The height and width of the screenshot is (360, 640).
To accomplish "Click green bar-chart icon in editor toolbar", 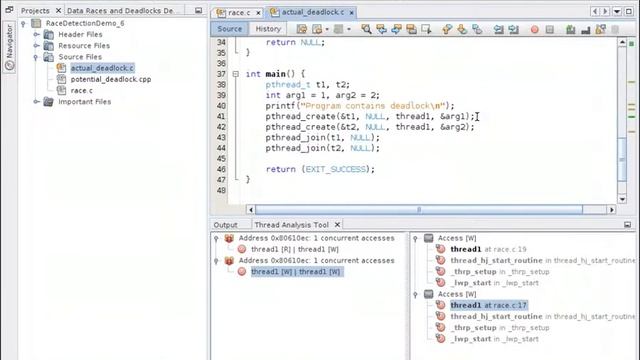I will (571, 29).
